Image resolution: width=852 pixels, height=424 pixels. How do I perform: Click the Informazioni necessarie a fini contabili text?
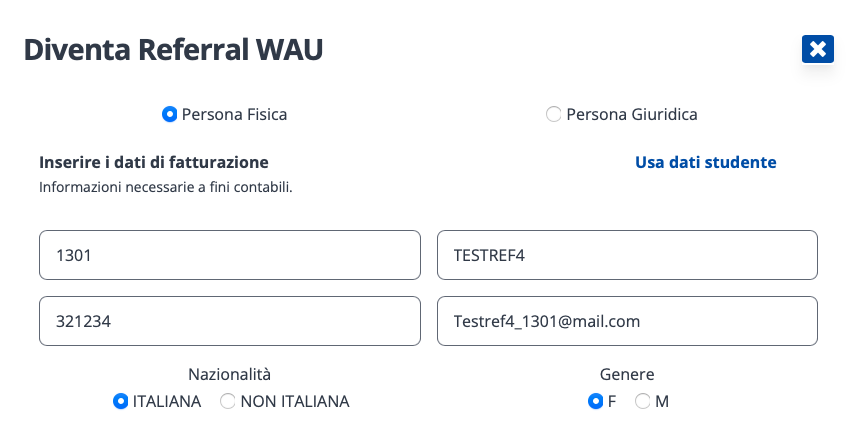click(166, 188)
